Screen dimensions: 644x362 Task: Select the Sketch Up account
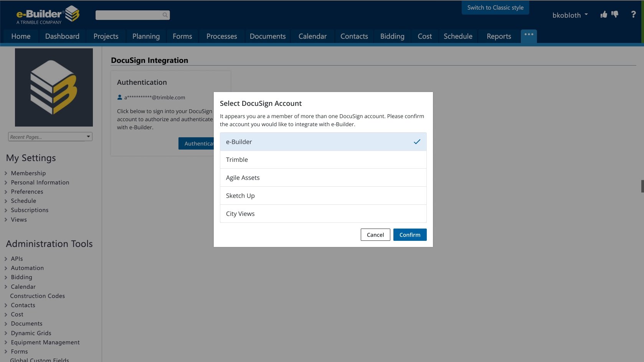323,196
